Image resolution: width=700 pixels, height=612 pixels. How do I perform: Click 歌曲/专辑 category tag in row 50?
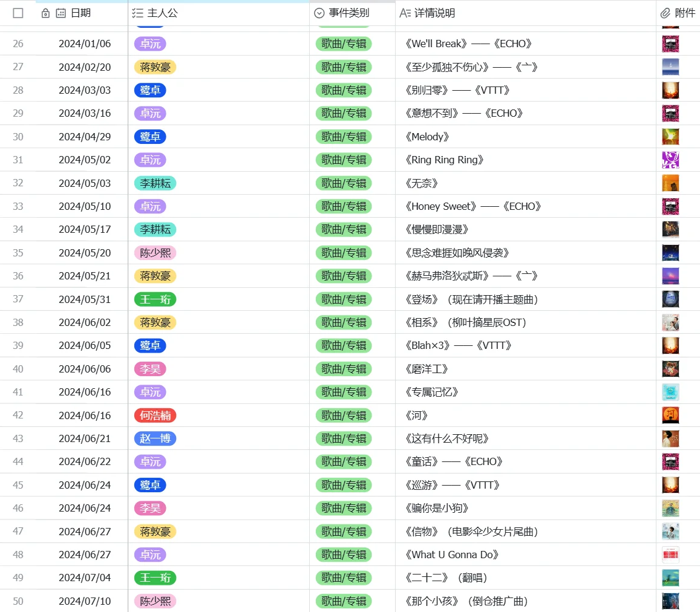[x=344, y=601]
